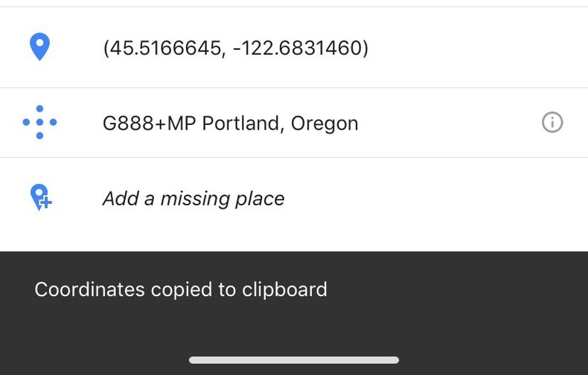This screenshot has height=375, width=588.
Task: Tap the Coordinates copied to clipboard message
Action: (x=181, y=289)
